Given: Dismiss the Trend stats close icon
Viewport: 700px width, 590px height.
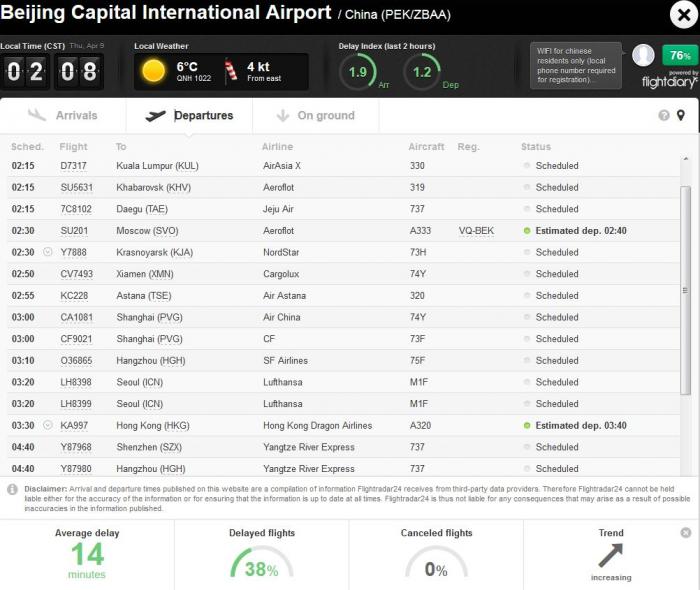Looking at the screenshot, I should click(x=686, y=532).
